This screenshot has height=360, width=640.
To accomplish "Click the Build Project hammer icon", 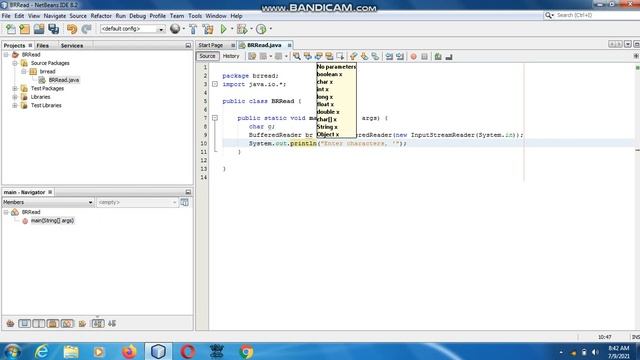I will point(193,29).
